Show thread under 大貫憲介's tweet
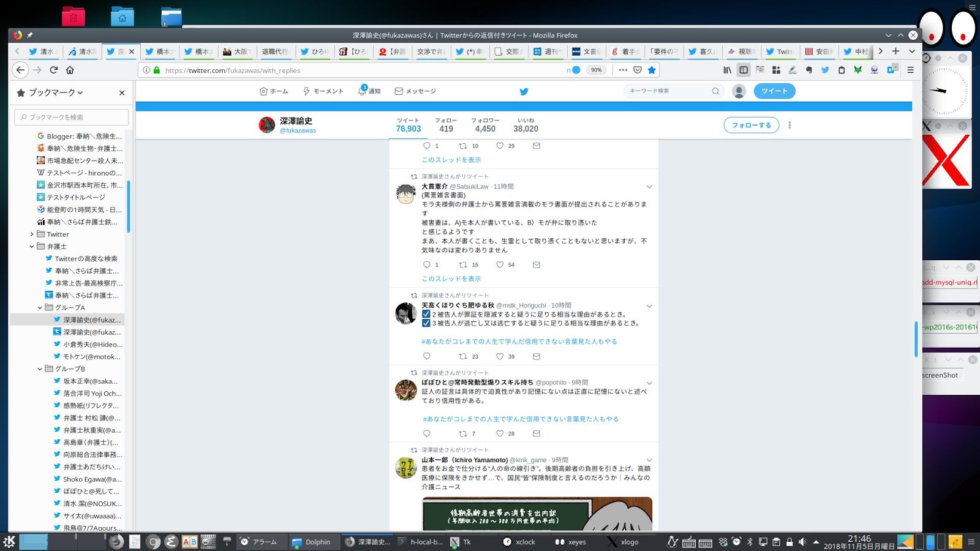 [451, 279]
